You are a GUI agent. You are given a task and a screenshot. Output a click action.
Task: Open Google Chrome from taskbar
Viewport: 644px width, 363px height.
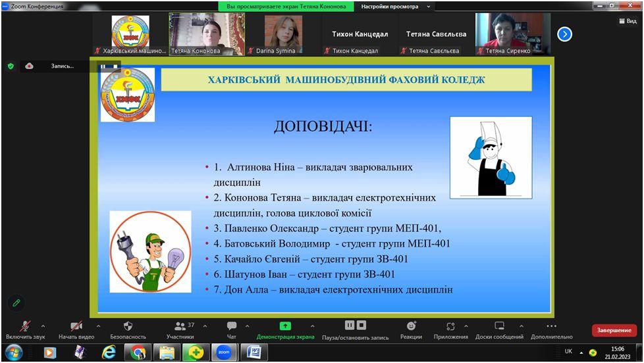coord(138,352)
